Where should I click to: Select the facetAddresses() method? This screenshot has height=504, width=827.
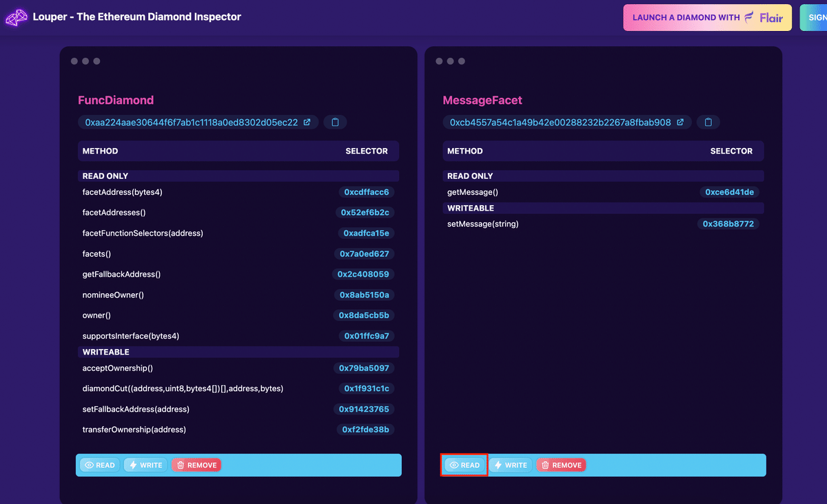pyautogui.click(x=114, y=213)
